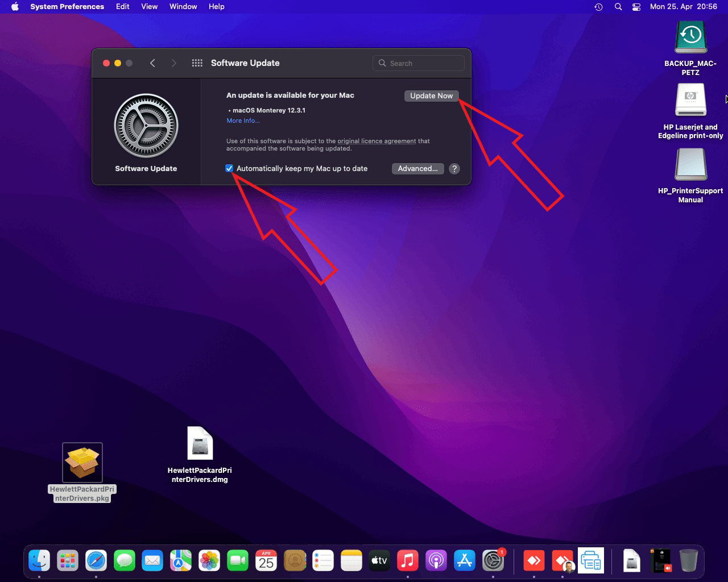This screenshot has height=582, width=728.
Task: Open the Window menu
Action: click(x=183, y=7)
